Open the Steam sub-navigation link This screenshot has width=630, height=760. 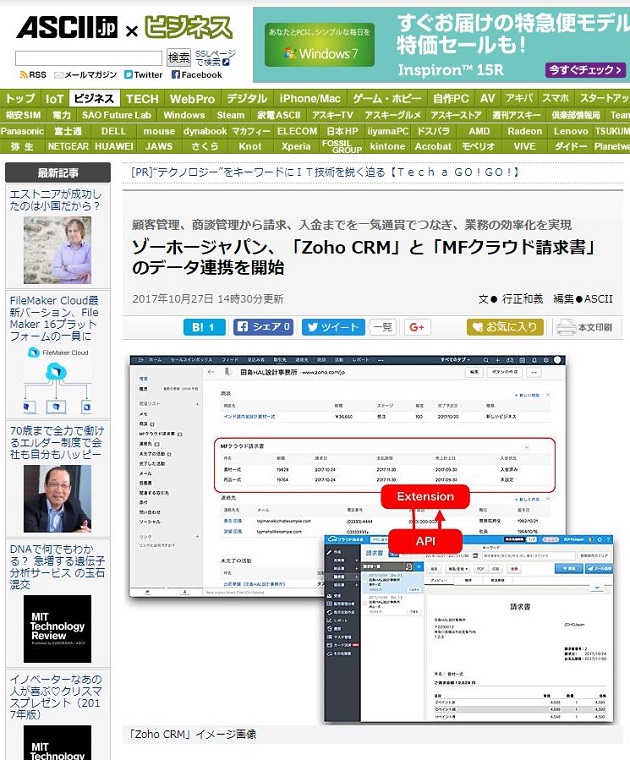[x=231, y=115]
